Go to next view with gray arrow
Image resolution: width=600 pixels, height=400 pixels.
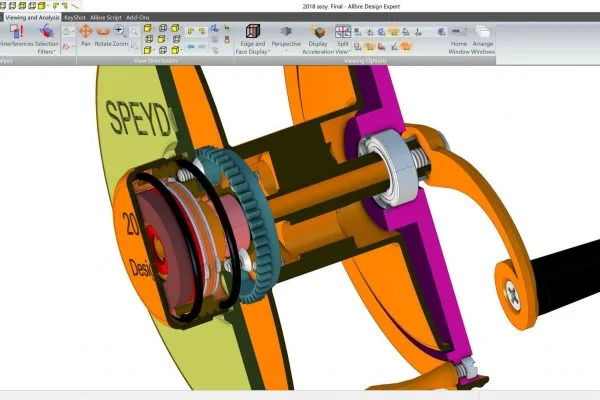(202, 46)
